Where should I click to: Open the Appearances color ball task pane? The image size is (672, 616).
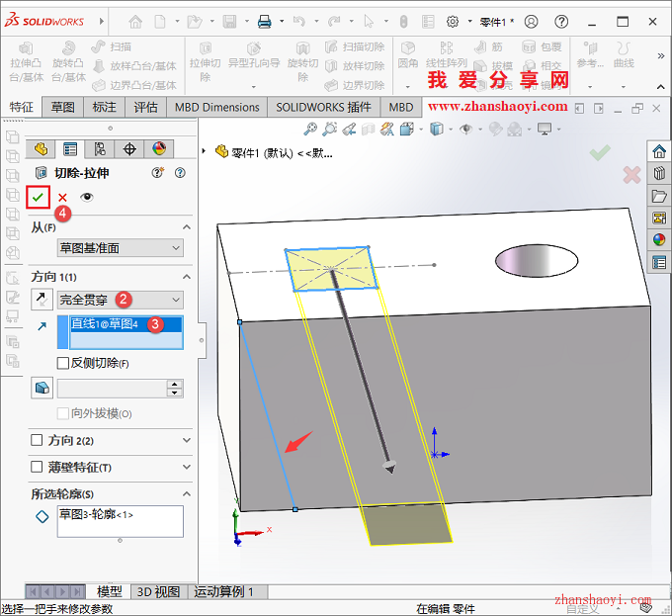659,239
